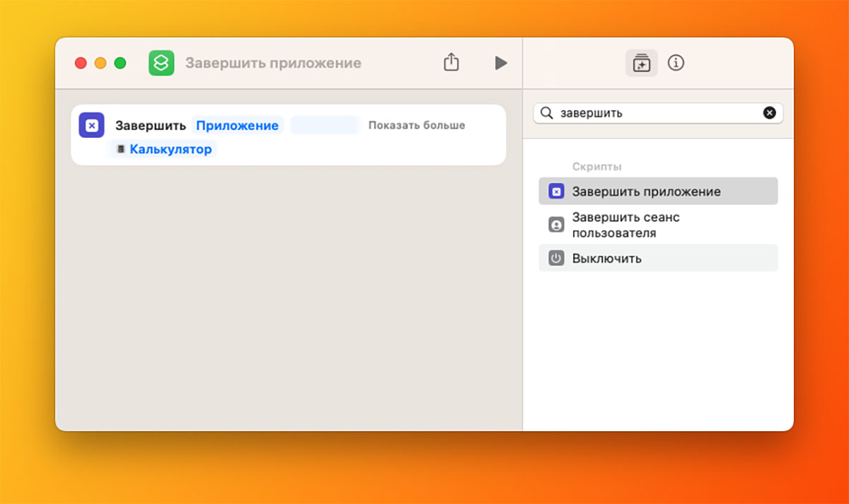The image size is (849, 504).
Task: Show shortcut details via info icon
Action: [676, 63]
